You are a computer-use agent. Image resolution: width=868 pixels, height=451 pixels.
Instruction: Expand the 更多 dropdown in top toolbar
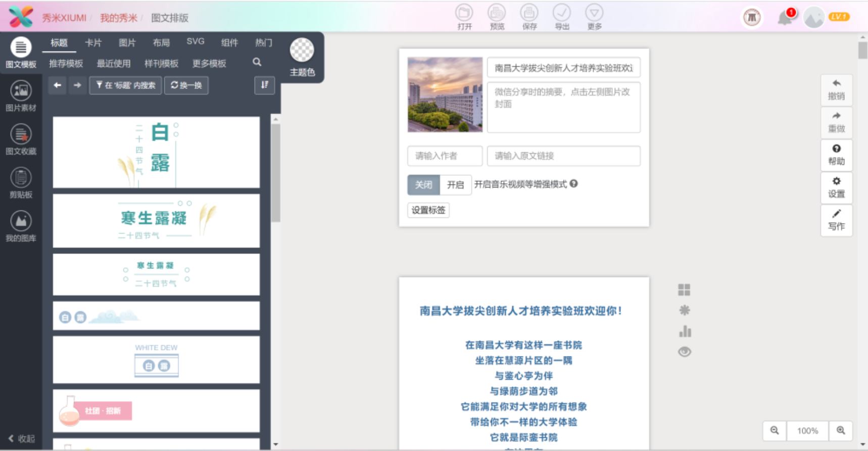click(x=594, y=17)
